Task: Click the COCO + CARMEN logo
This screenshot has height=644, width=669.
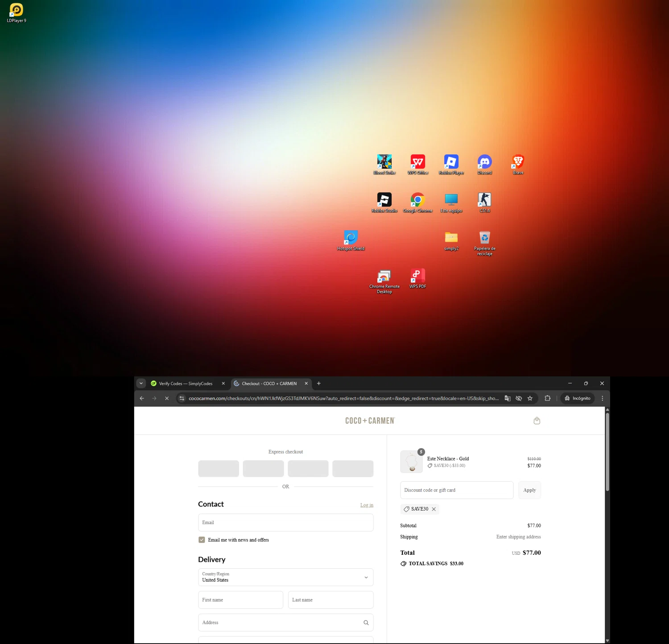Action: click(x=370, y=421)
